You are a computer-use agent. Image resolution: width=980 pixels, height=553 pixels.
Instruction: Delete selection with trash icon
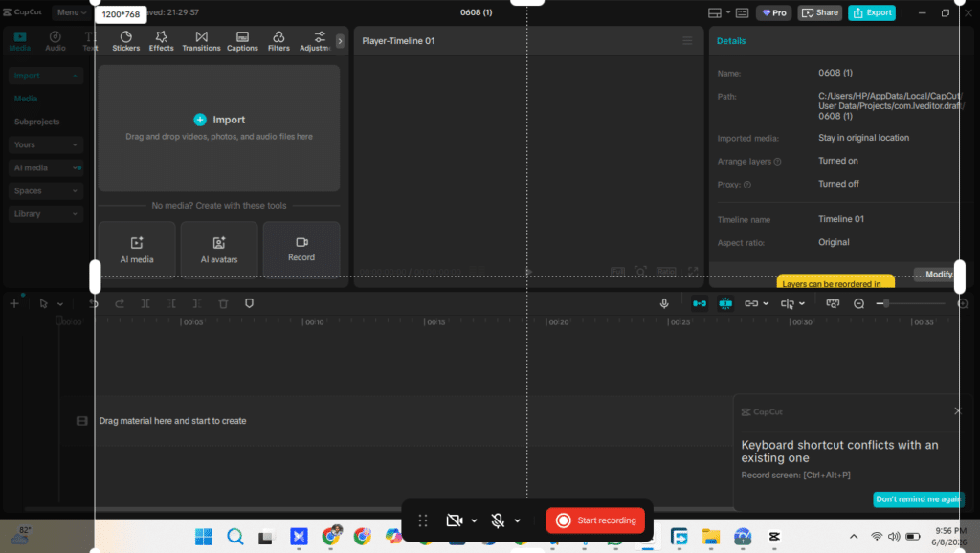pyautogui.click(x=223, y=303)
